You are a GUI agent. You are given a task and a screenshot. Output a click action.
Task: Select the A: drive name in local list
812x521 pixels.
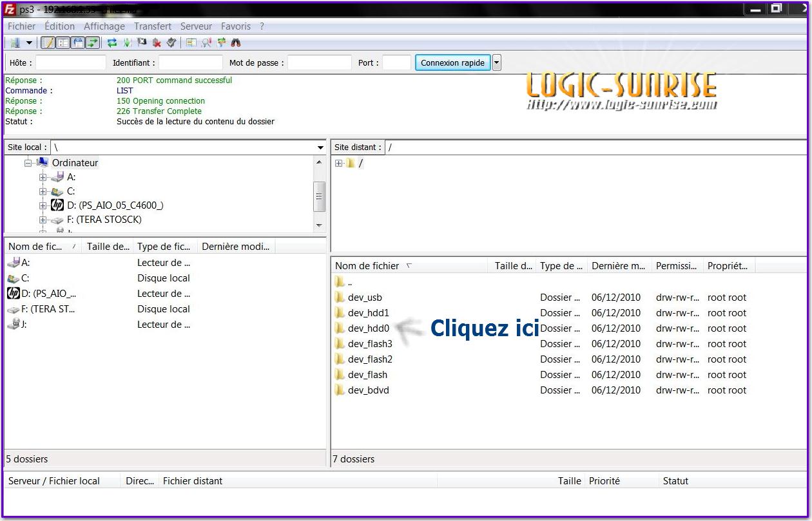(26, 263)
